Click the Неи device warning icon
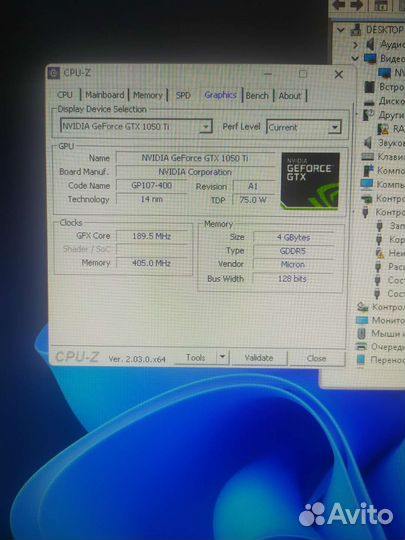Screen dimensions: 405x540 point(380,253)
